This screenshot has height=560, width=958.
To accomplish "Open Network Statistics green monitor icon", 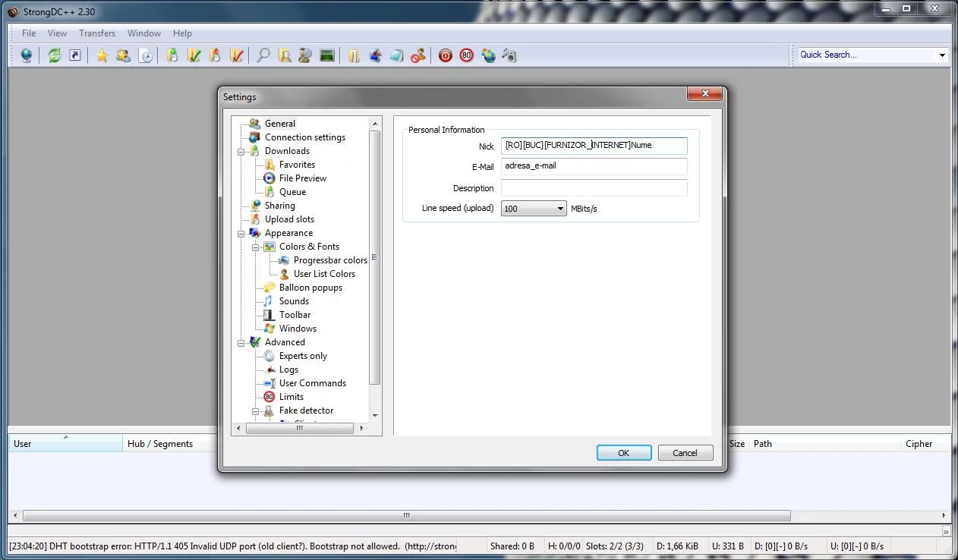I will coord(327,55).
